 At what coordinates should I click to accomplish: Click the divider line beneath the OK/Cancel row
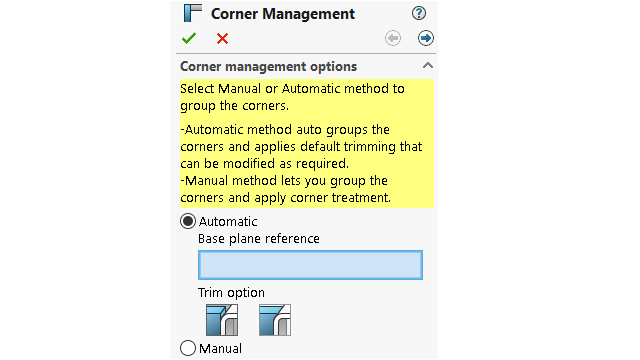(306, 53)
